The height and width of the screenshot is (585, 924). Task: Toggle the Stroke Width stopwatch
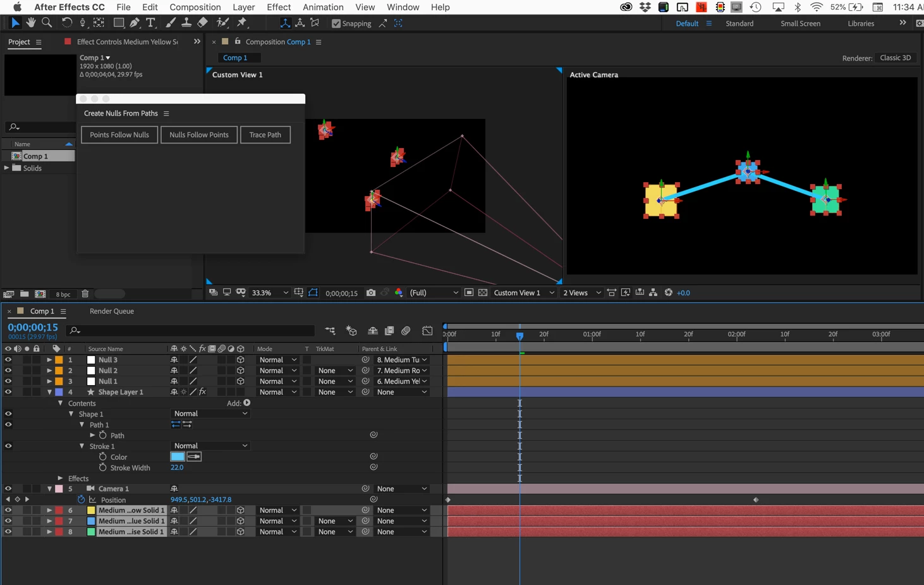[102, 467]
